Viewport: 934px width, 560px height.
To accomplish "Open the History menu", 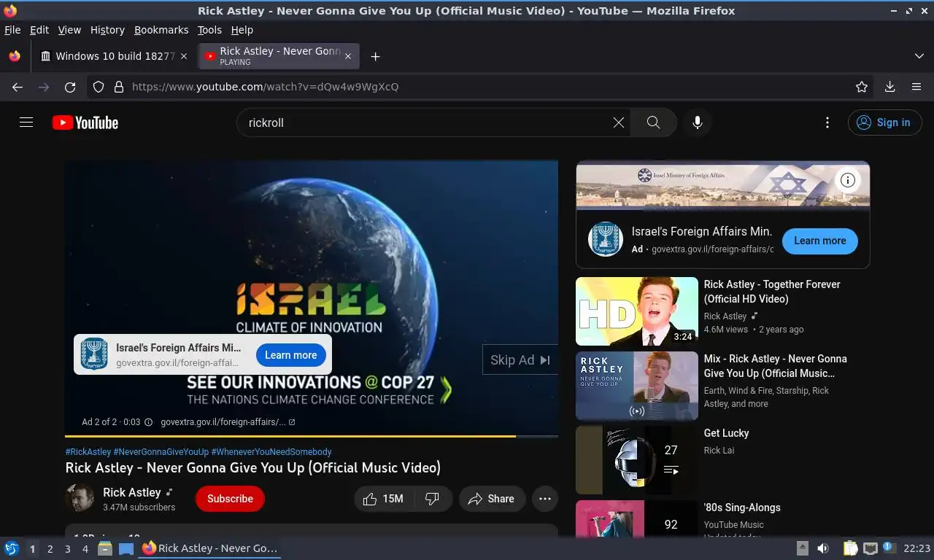I will tap(107, 30).
